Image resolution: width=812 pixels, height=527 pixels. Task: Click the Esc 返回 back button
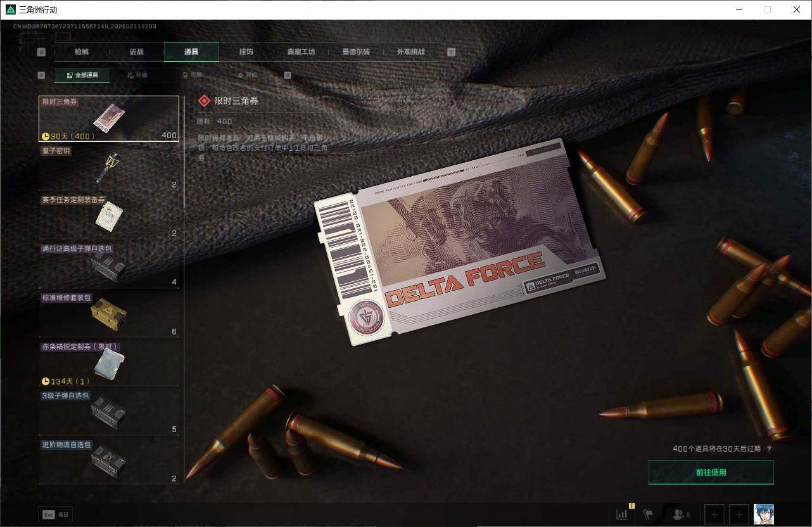coord(55,514)
